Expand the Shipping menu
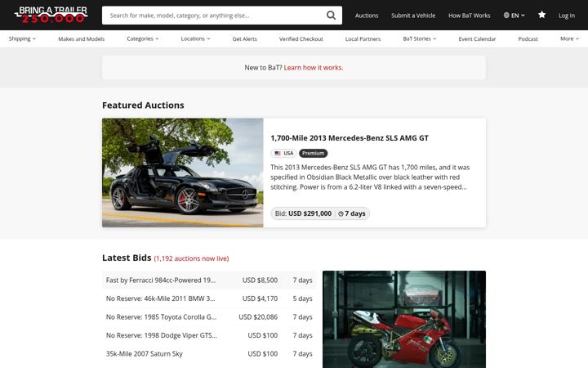 22,38
